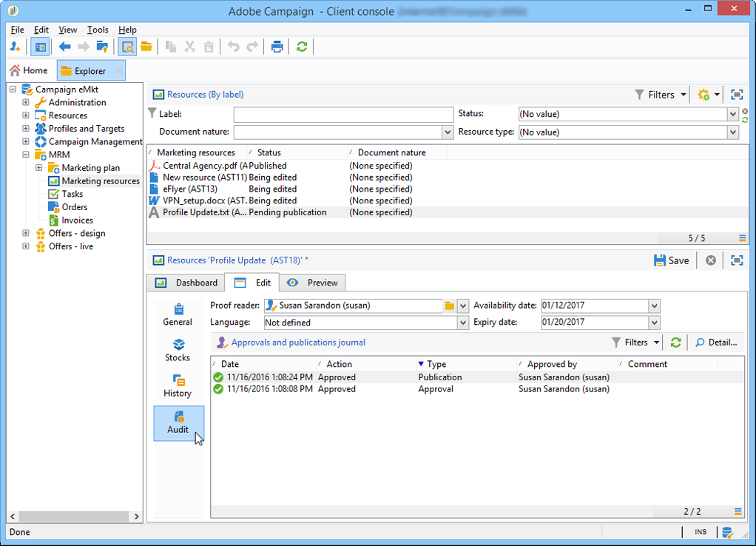Select the Central Agency.pdf resource row
The height and width of the screenshot is (546, 756).
(x=448, y=166)
